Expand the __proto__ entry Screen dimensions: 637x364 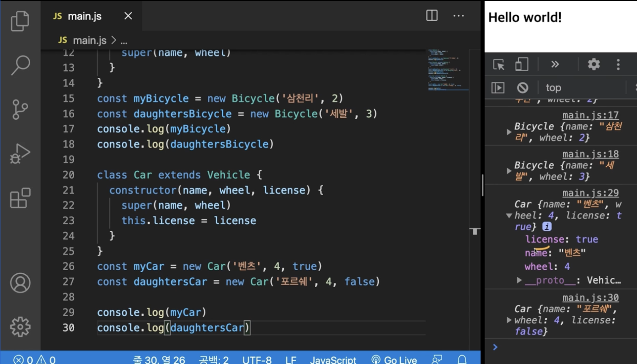pyautogui.click(x=519, y=280)
